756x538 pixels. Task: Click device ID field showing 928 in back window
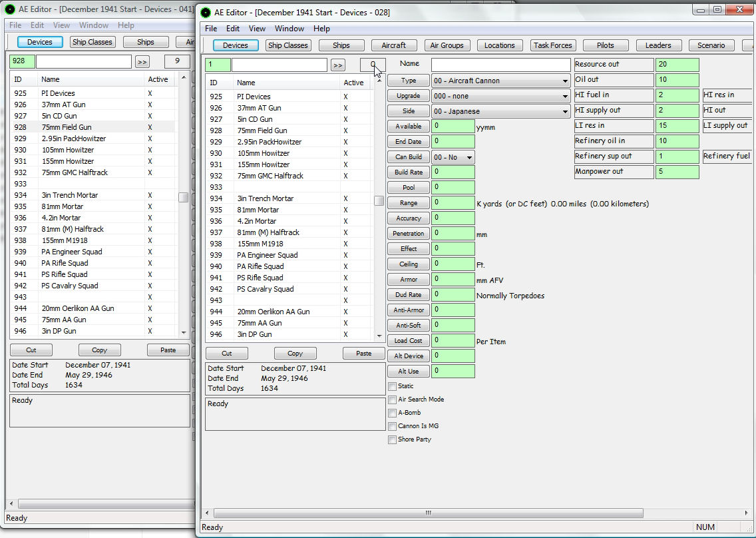coord(22,61)
